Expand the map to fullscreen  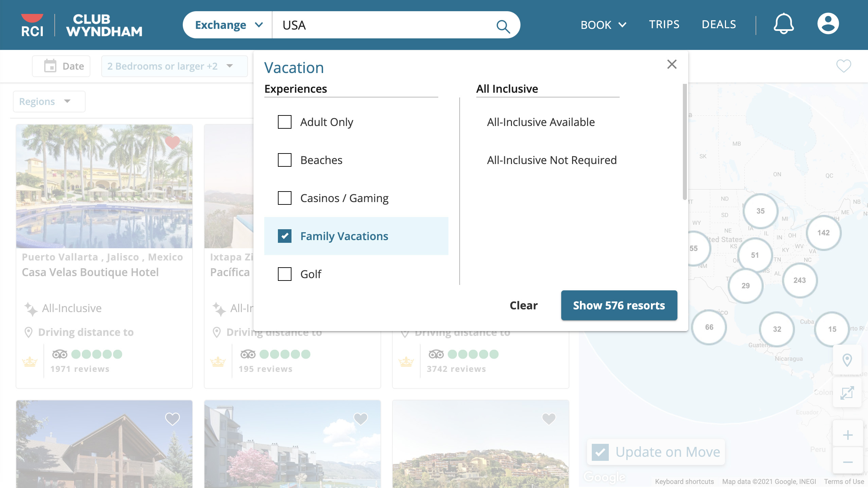point(847,393)
